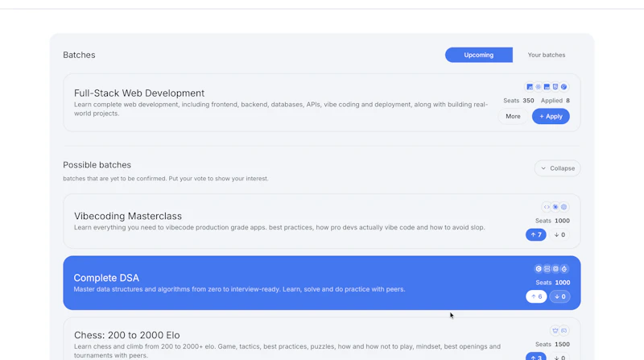Click Seats 1500 on Chess card
Viewport: 644px width, 360px height.
point(552,345)
